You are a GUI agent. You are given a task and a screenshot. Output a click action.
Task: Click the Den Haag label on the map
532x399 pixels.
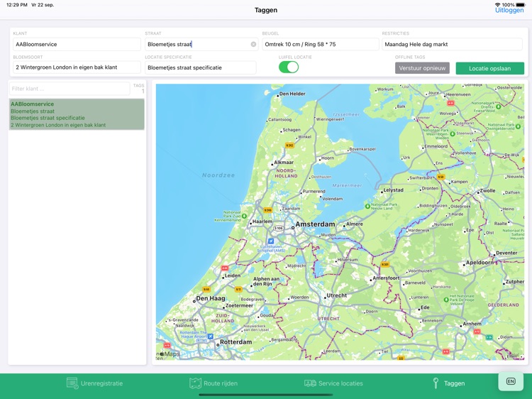[211, 298]
